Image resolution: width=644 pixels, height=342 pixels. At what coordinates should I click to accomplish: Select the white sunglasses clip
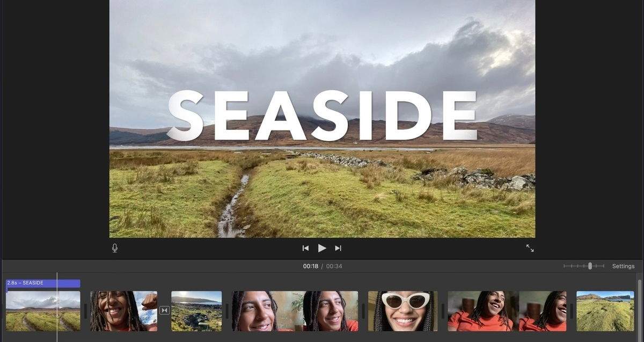(x=402, y=311)
